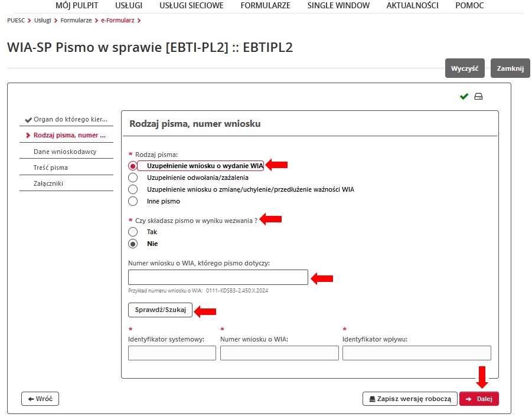Click the Identyfikator systemowy field

(x=172, y=353)
